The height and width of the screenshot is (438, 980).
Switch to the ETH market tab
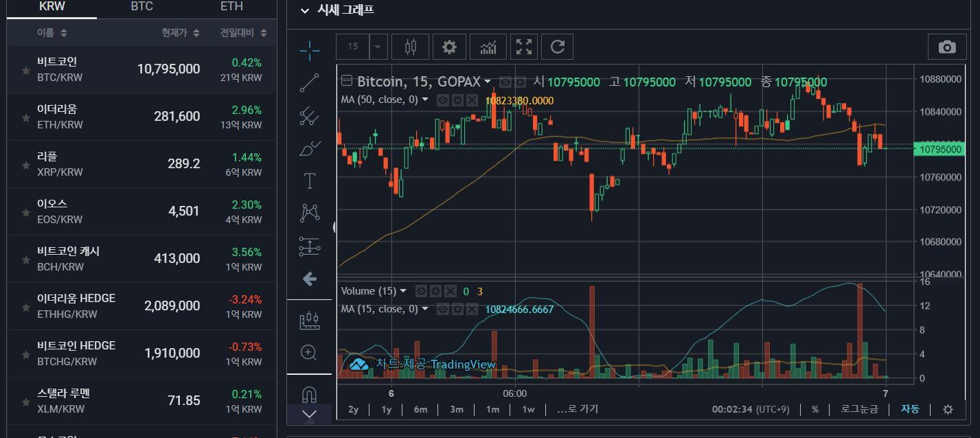tap(231, 7)
